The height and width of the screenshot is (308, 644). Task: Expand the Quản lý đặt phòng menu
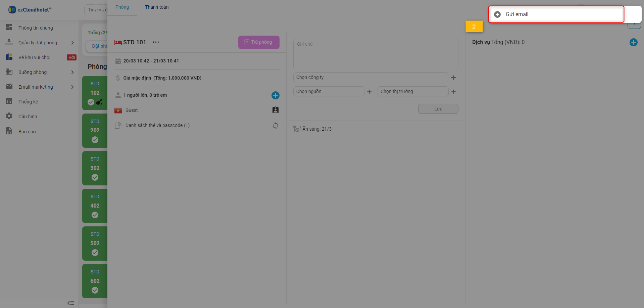click(x=38, y=43)
